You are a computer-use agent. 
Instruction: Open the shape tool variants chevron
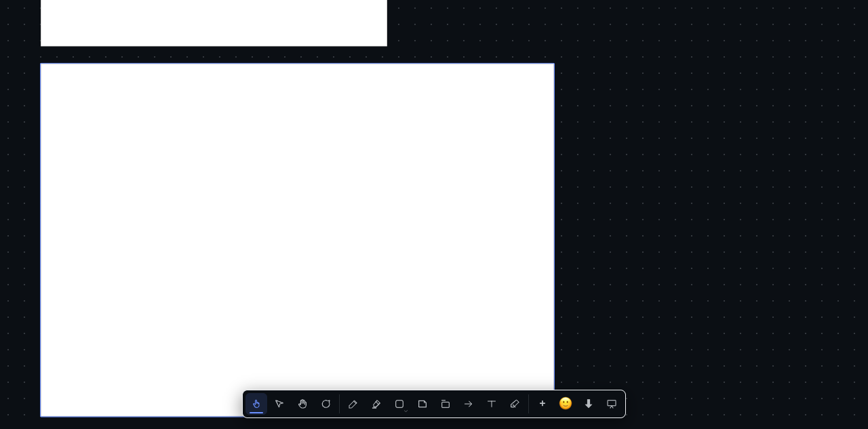click(x=406, y=411)
